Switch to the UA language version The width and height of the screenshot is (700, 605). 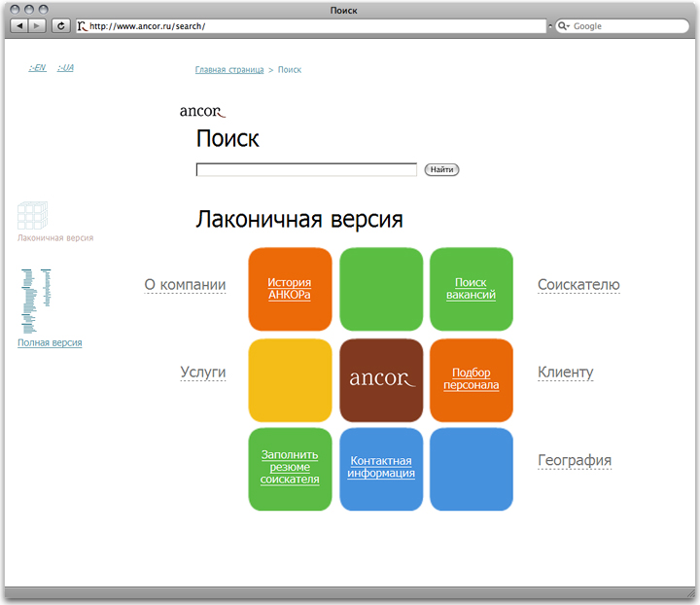(65, 68)
